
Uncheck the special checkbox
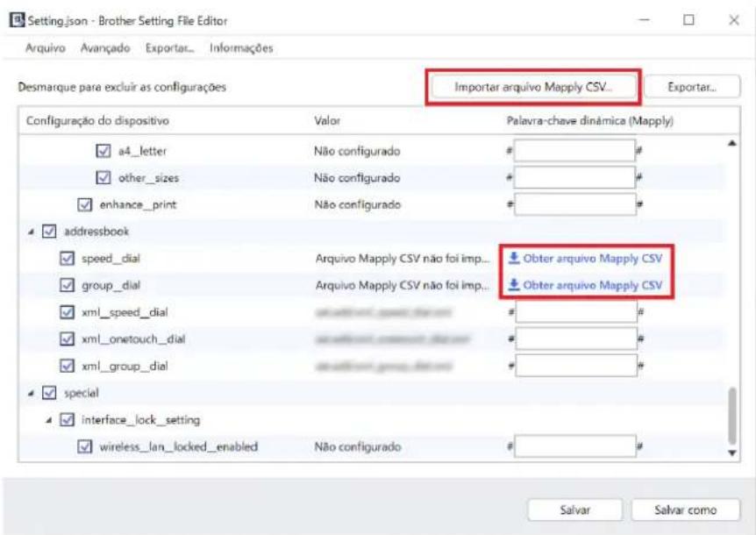[49, 393]
